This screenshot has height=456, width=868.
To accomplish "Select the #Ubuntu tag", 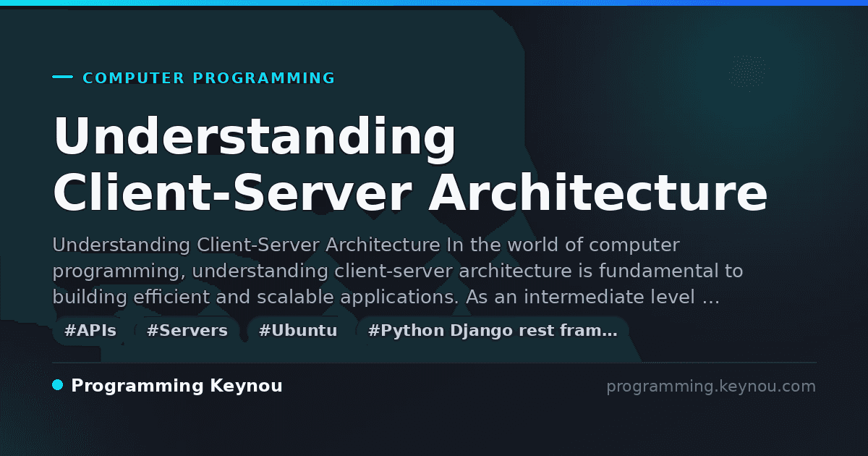I will 298,331.
